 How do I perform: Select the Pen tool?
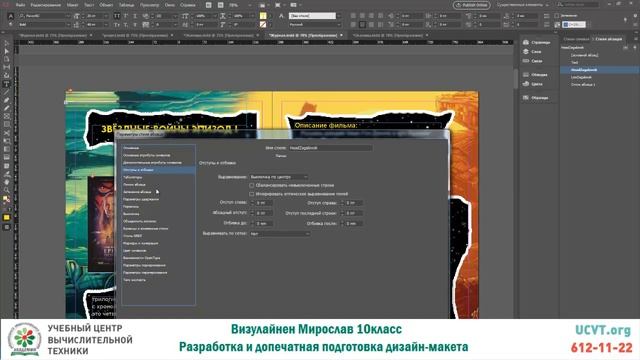coord(7,100)
